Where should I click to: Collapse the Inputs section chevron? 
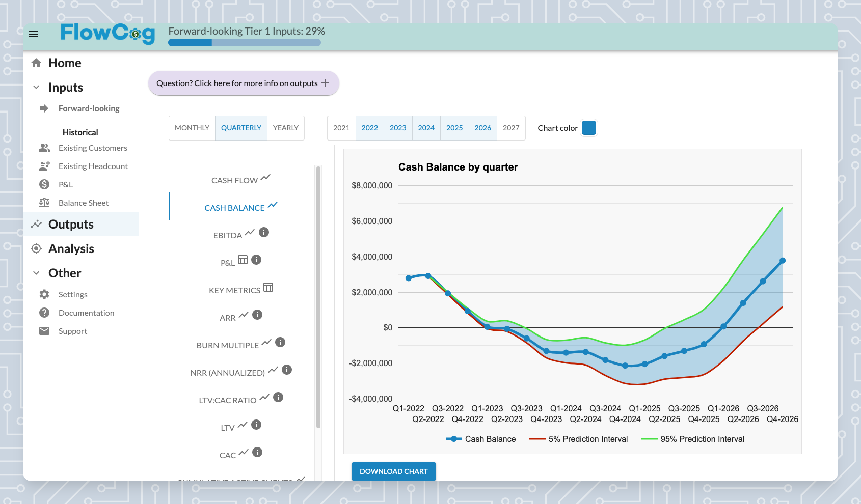coord(36,87)
